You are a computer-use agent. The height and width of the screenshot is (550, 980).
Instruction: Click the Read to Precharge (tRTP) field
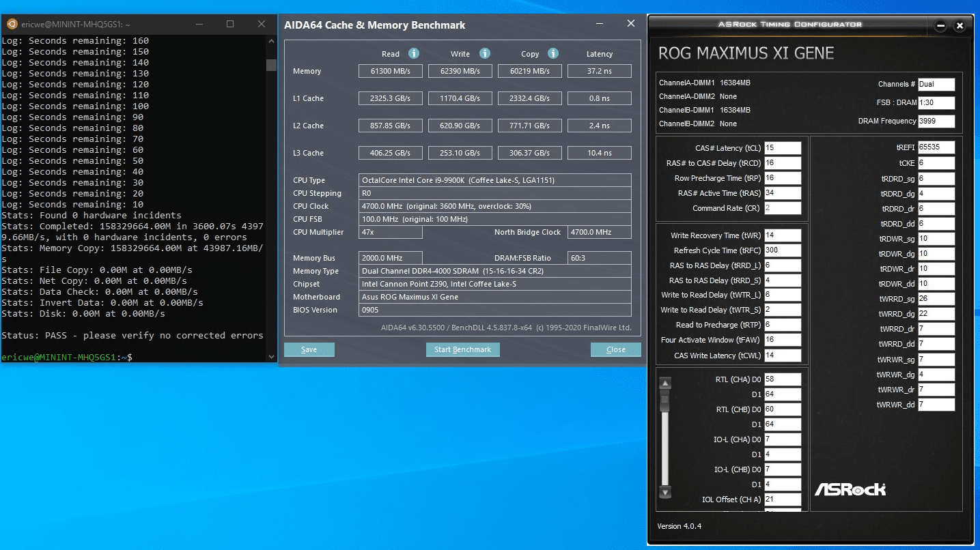pyautogui.click(x=783, y=325)
